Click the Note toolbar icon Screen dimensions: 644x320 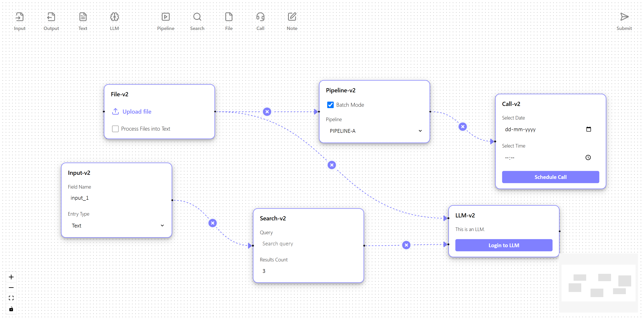click(292, 17)
